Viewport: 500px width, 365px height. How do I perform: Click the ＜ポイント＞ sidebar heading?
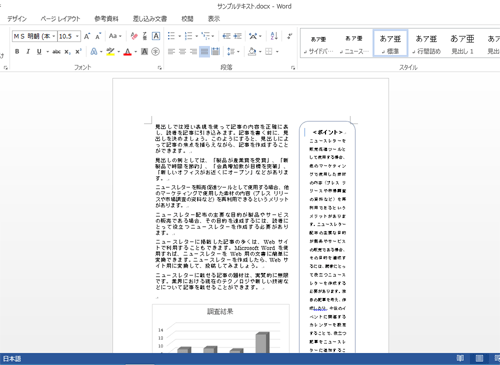click(x=327, y=132)
